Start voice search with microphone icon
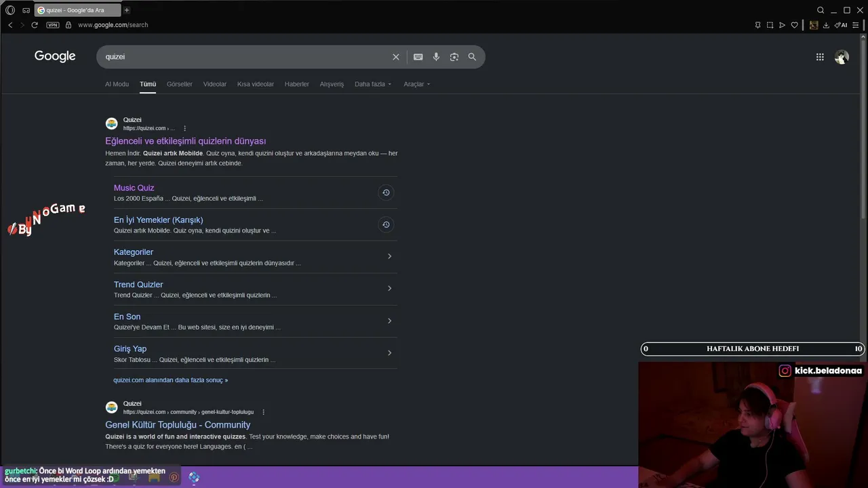This screenshot has width=868, height=488. tap(436, 57)
